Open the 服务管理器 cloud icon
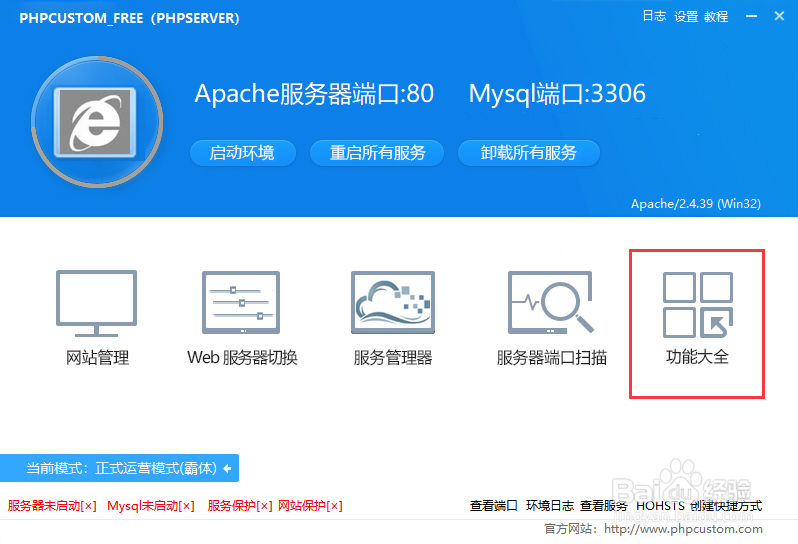Screen dimensions: 798x544 click(x=393, y=302)
